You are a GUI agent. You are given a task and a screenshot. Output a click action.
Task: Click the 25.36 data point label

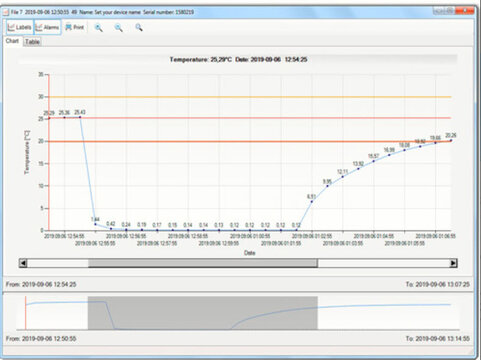pyautogui.click(x=64, y=113)
